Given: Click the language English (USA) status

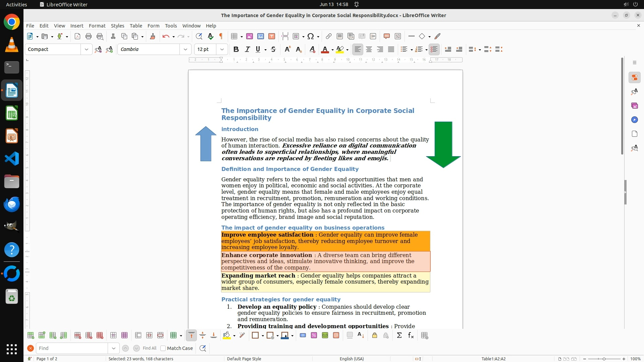Looking at the screenshot, I should coord(352,359).
